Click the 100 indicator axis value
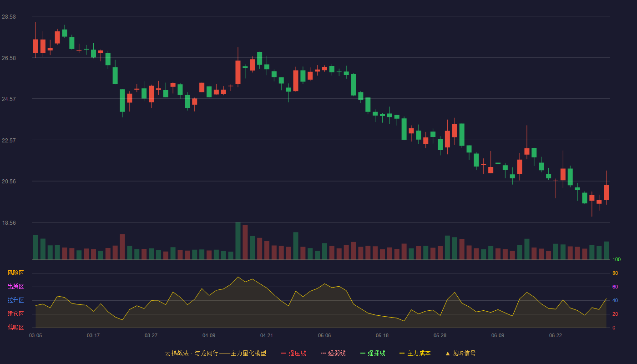Viewport: 637px width, 364px height. [x=617, y=260]
